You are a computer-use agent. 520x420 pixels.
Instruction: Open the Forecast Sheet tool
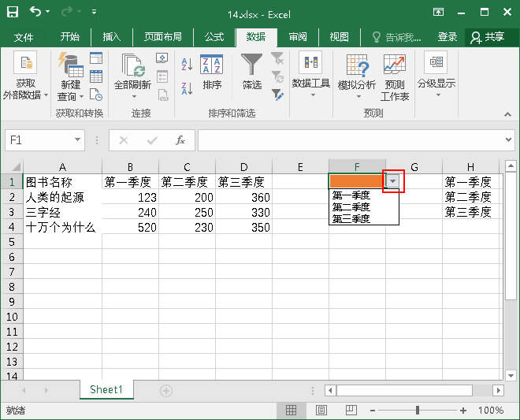[395, 77]
